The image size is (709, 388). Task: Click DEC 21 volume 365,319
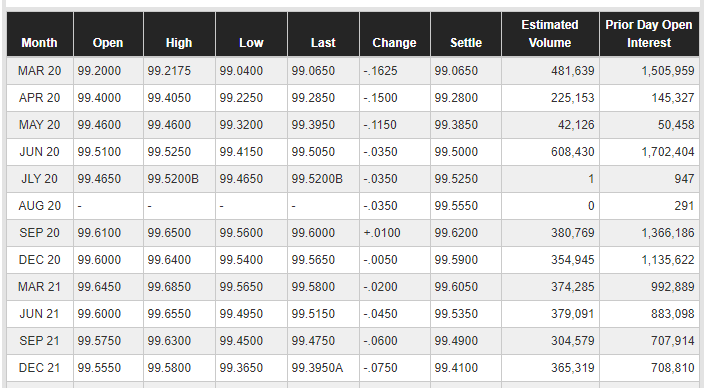(573, 368)
